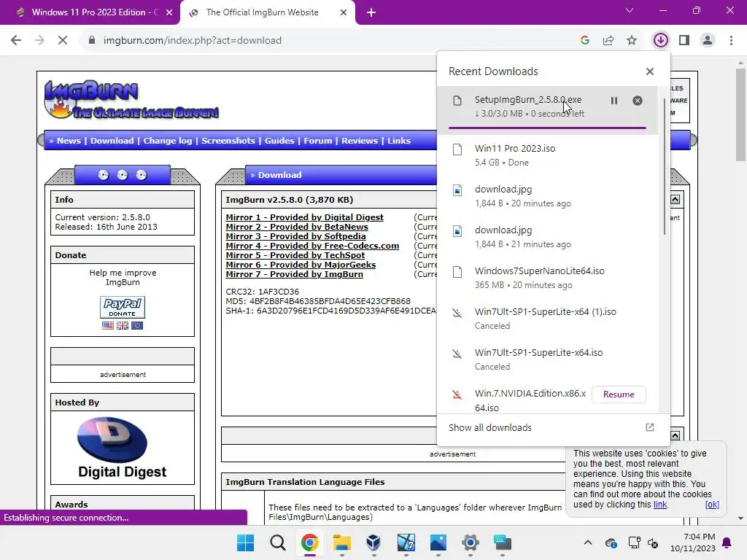Open the Win11 Pro 2023.iso download entry

[x=547, y=155]
